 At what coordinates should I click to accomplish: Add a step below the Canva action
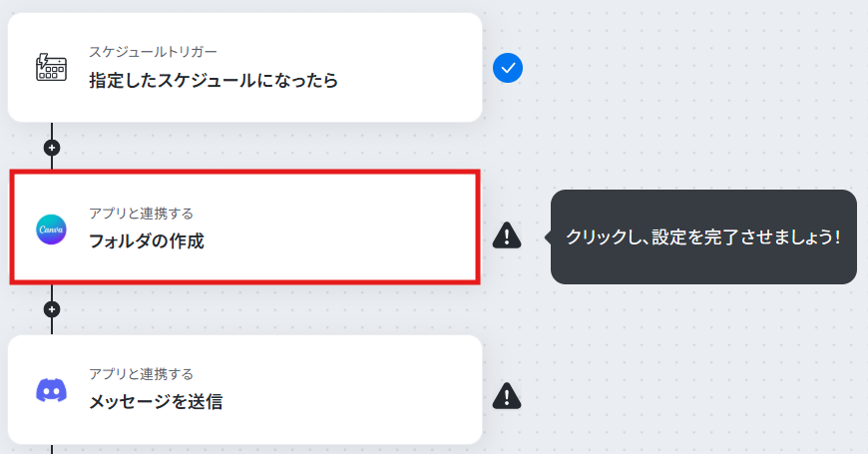point(52,309)
